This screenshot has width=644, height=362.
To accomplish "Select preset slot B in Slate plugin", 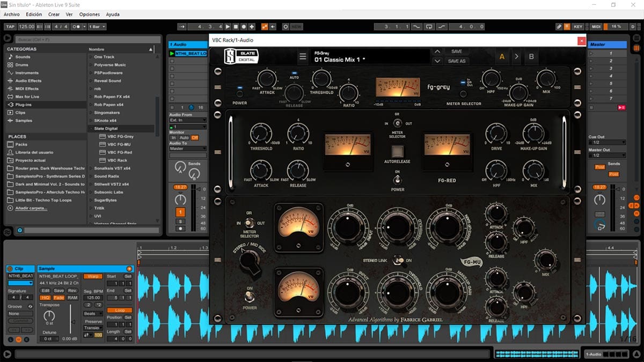I will [531, 56].
